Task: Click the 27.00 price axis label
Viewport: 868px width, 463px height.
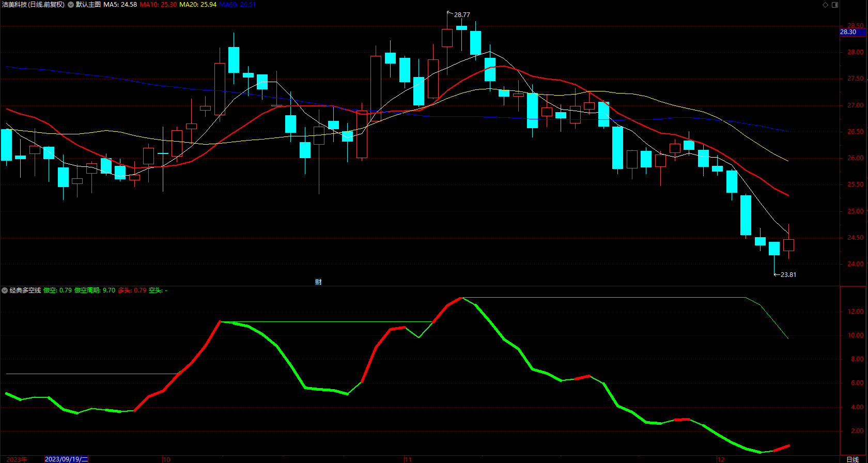Action: tap(855, 105)
